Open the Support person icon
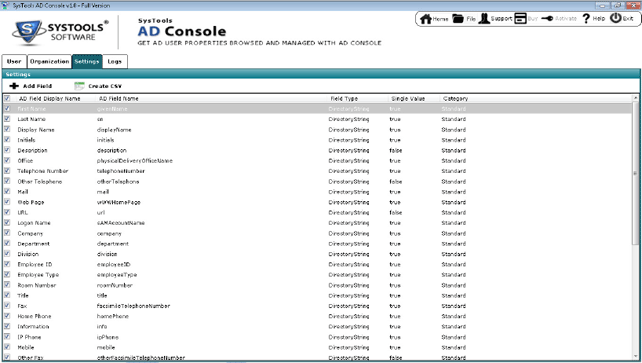Screen dimensions: 642x363 [484, 18]
